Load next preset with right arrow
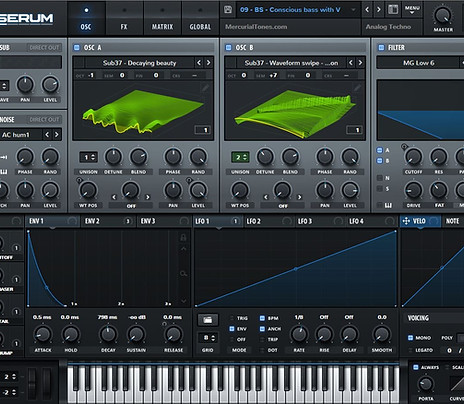Image resolution: width=464 pixels, height=404 pixels. pos(379,9)
